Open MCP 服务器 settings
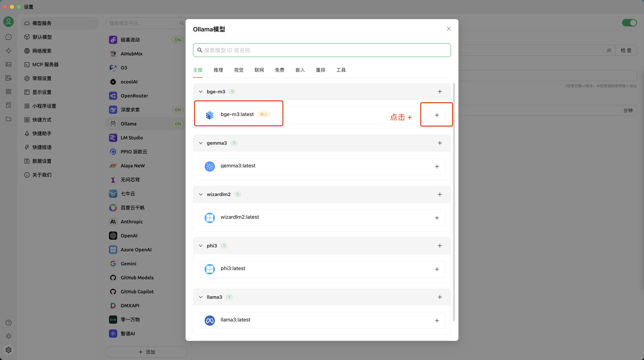 tap(60, 64)
